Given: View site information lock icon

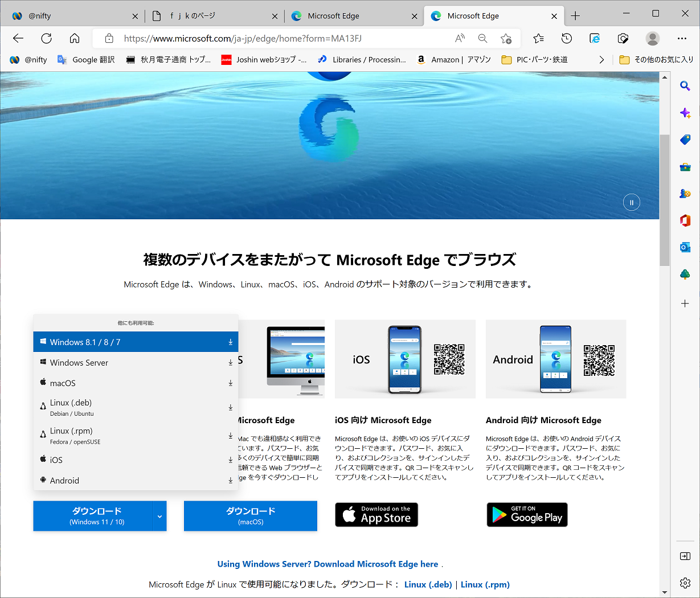Looking at the screenshot, I should tap(109, 38).
